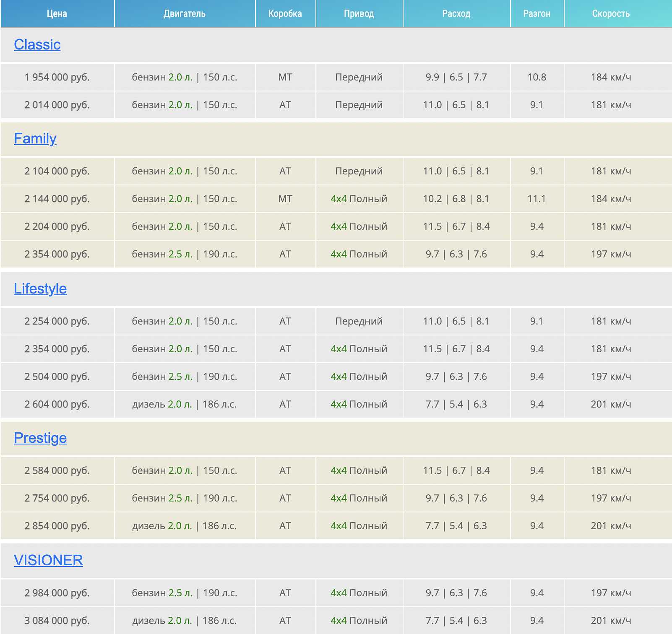Select the 2 584 000 руб. Prestige price
This screenshot has width=672, height=634.
click(57, 470)
